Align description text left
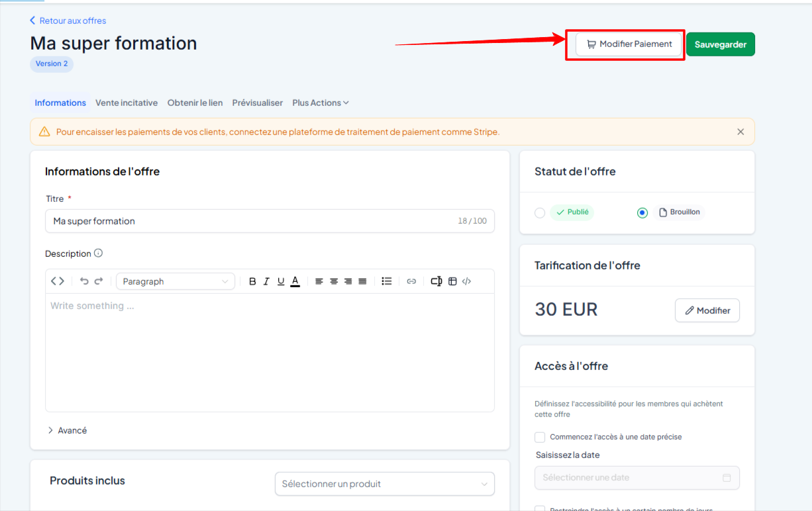 [x=319, y=281]
